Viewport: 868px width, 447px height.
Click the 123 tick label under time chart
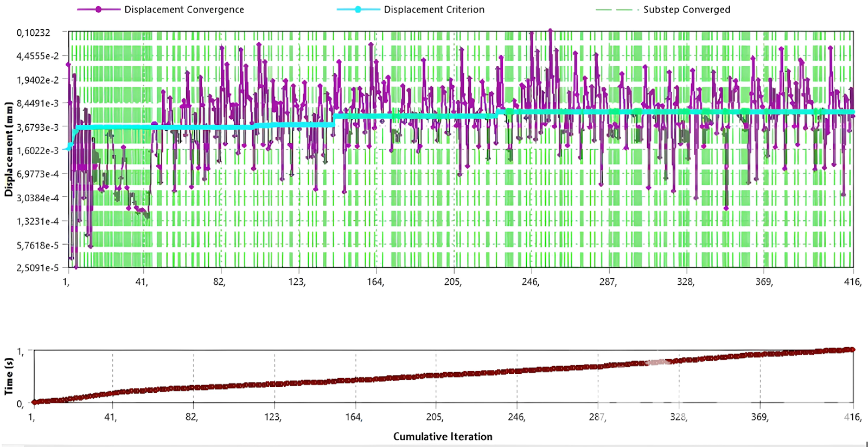(272, 417)
